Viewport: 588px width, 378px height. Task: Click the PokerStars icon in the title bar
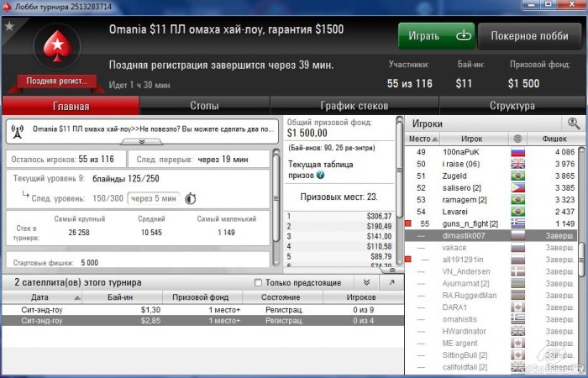click(7, 7)
